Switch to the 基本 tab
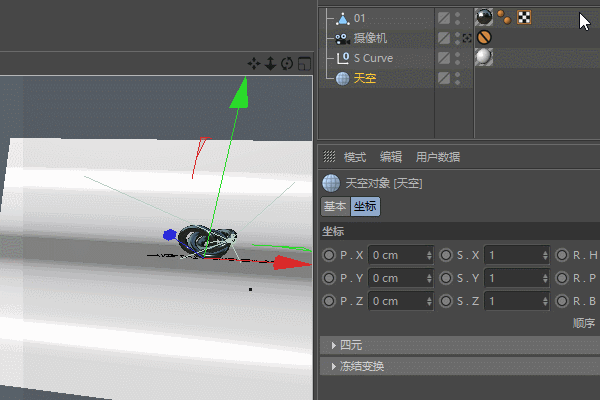The height and width of the screenshot is (400, 600). [x=335, y=207]
